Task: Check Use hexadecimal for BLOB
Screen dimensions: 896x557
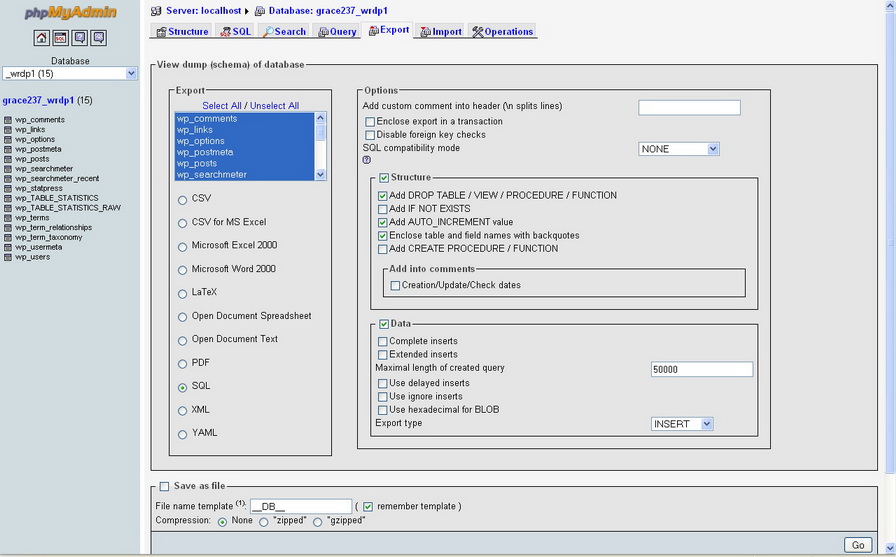Action: [383, 410]
